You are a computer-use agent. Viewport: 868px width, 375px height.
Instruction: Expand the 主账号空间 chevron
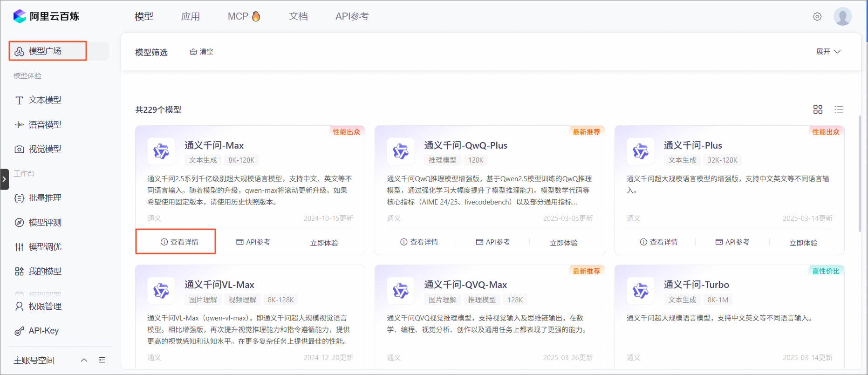point(84,360)
